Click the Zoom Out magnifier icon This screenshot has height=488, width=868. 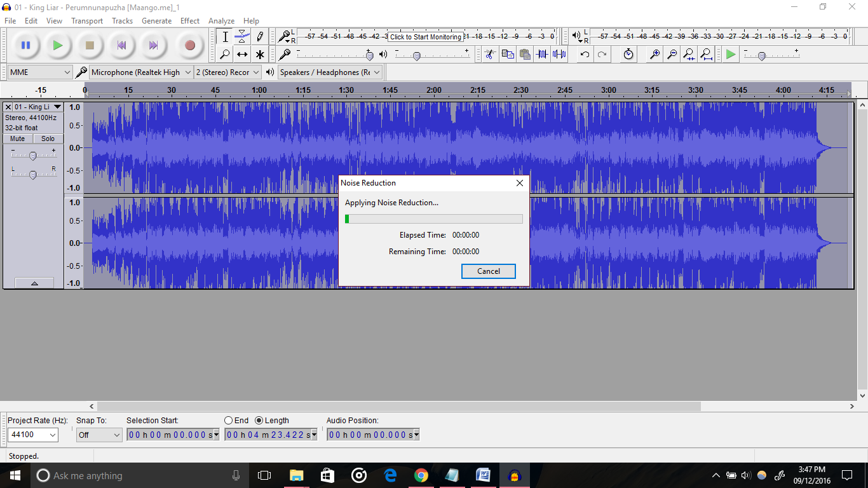(x=672, y=55)
